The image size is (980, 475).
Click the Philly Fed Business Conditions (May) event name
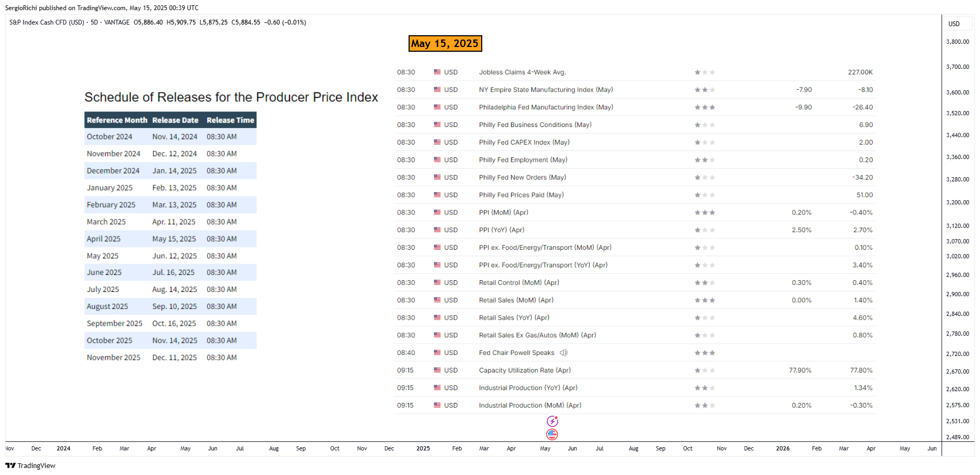pyautogui.click(x=535, y=125)
